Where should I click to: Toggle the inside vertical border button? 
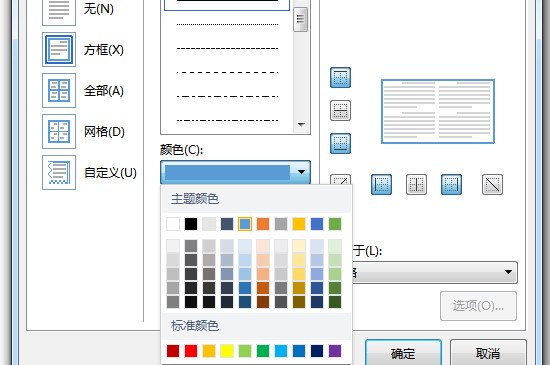416,184
